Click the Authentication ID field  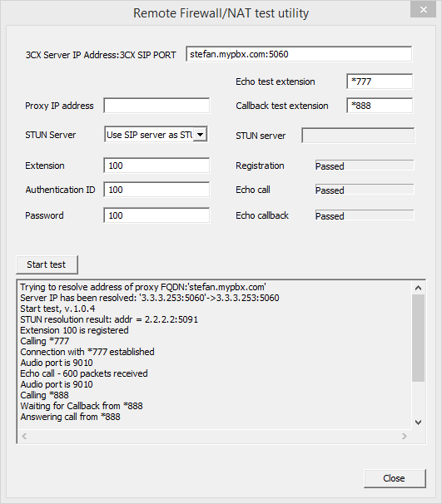tap(156, 190)
